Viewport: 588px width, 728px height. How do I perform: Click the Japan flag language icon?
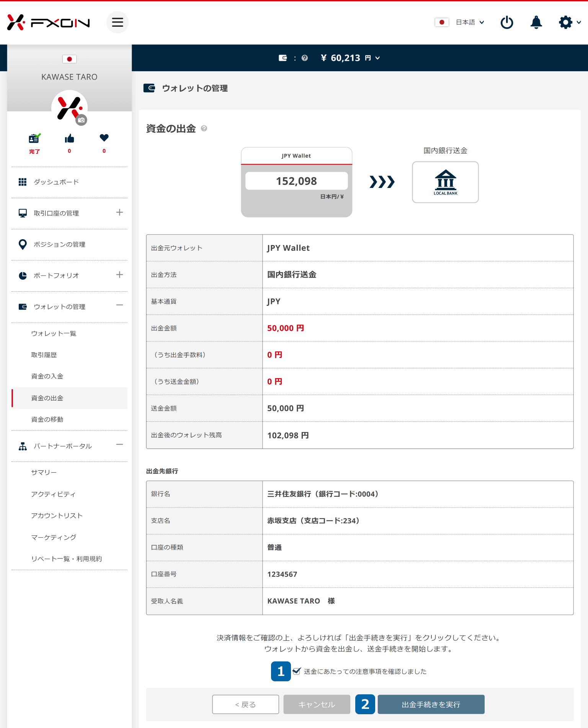[x=442, y=22]
